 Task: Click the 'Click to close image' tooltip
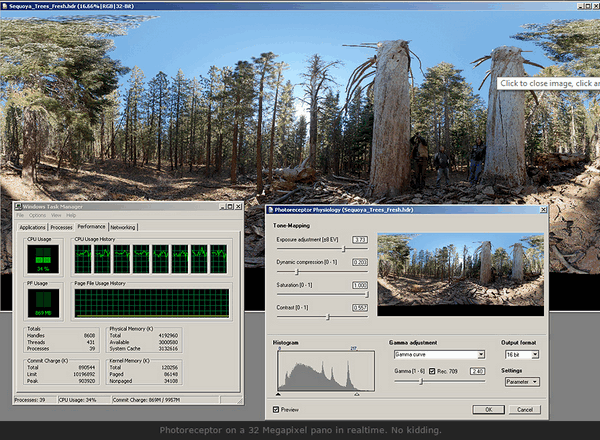click(x=548, y=83)
